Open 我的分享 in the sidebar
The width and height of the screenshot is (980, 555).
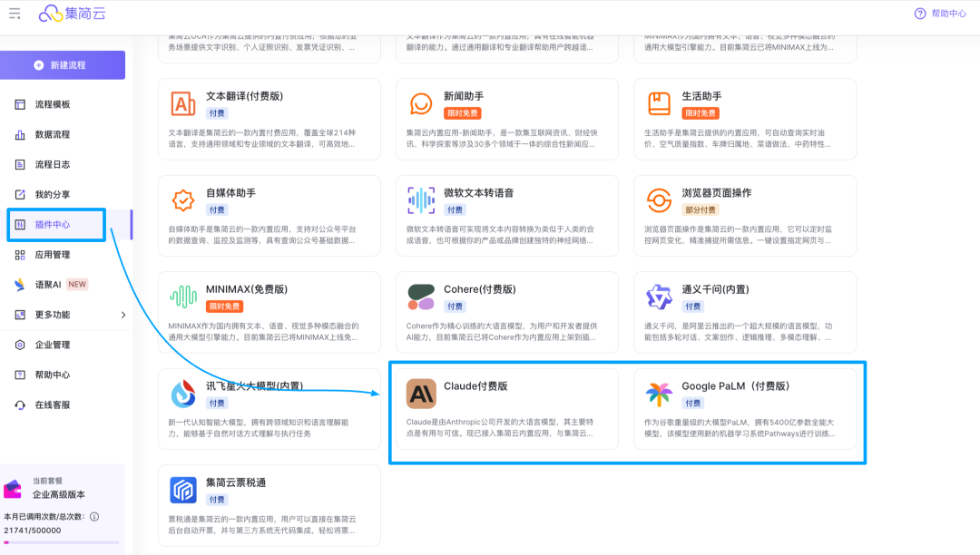coord(53,194)
